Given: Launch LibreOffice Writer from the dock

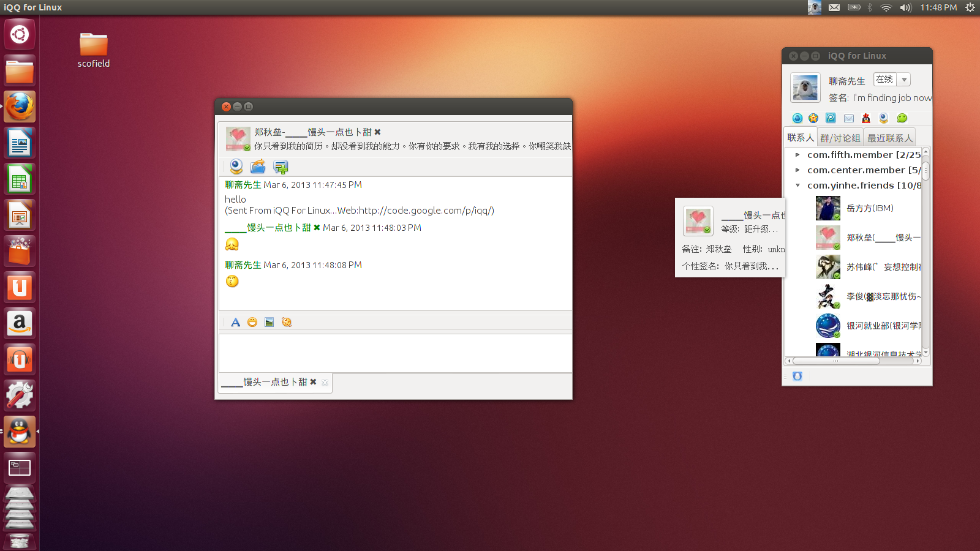Looking at the screenshot, I should [20, 143].
